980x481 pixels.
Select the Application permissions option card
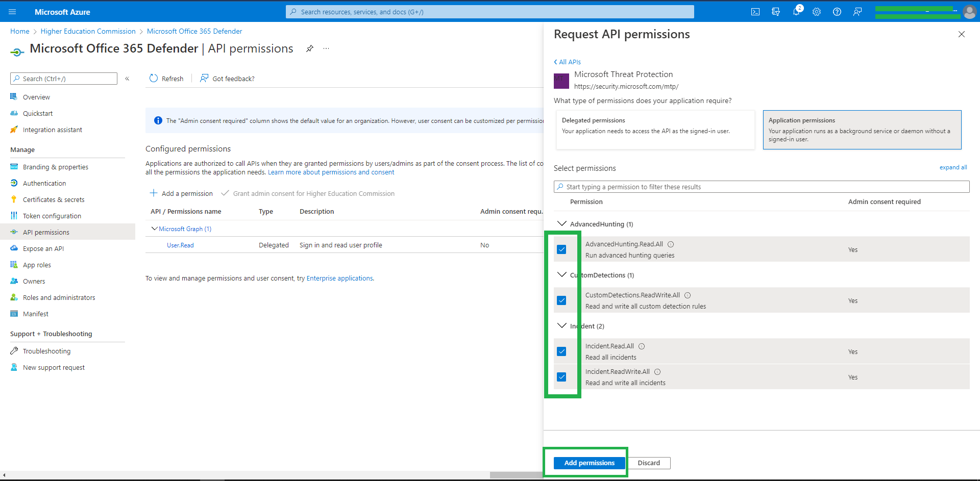pos(862,130)
